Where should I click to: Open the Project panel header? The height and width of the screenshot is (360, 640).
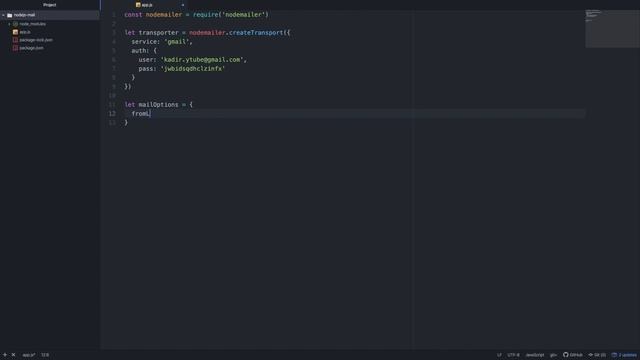tap(50, 5)
